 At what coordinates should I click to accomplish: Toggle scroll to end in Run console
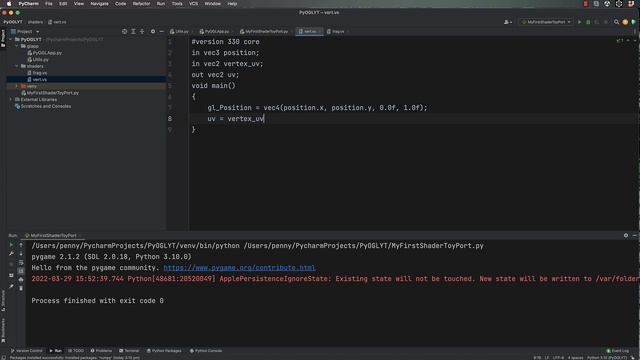pyautogui.click(x=21, y=271)
